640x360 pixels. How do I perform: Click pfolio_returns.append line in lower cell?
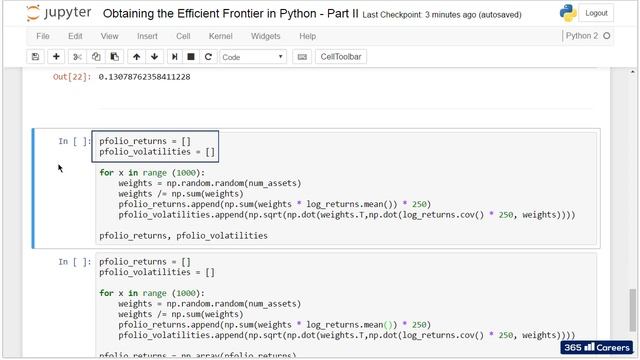click(275, 324)
